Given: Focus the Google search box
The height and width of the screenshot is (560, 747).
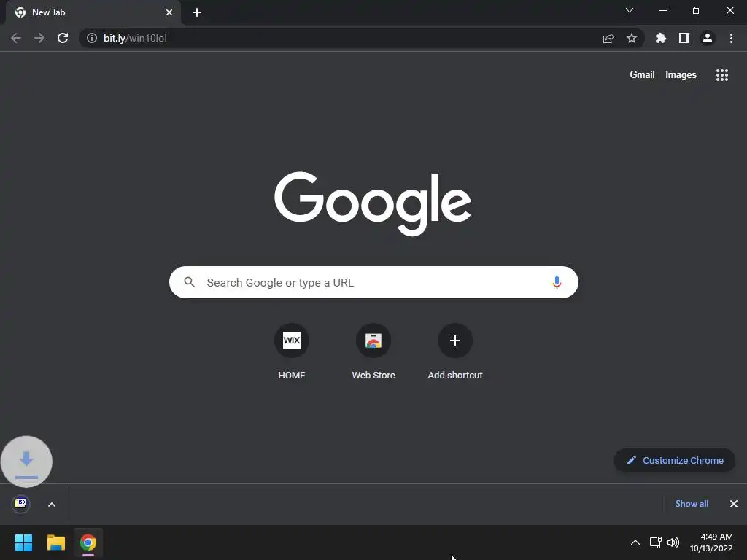Looking at the screenshot, I should click(x=373, y=282).
